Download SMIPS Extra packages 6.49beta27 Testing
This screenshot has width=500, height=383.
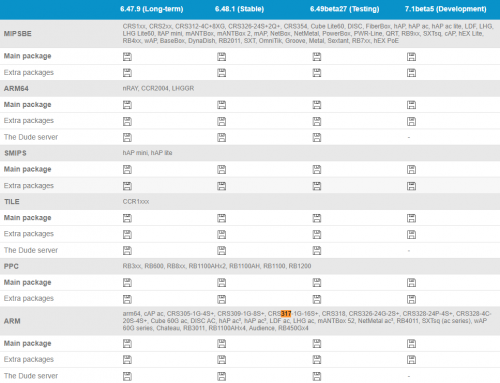[317, 186]
